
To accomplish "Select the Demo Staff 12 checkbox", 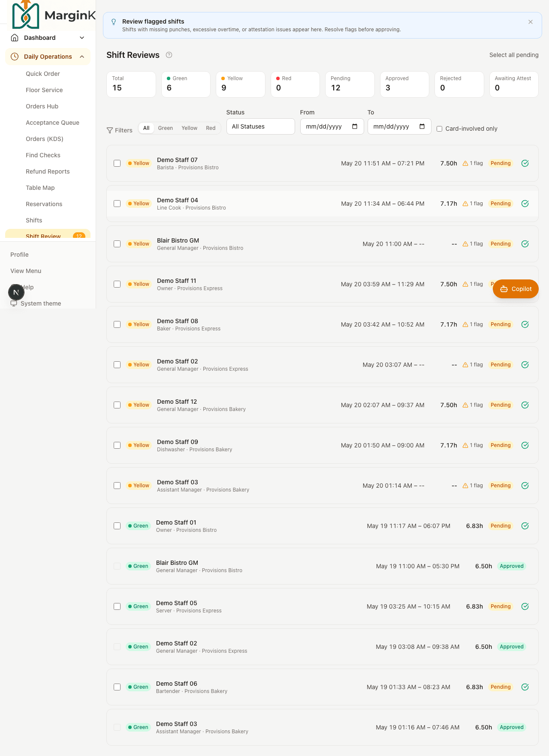I will (117, 405).
